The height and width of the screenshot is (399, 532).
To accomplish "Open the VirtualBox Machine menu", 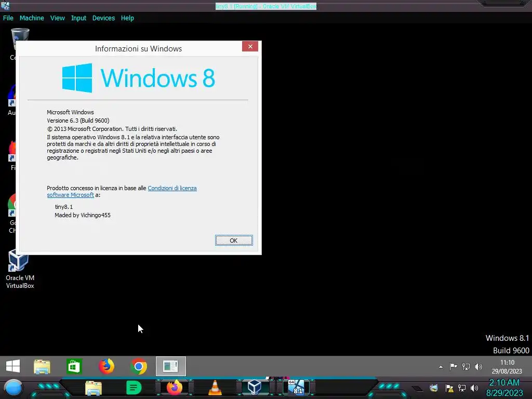I will click(x=32, y=18).
